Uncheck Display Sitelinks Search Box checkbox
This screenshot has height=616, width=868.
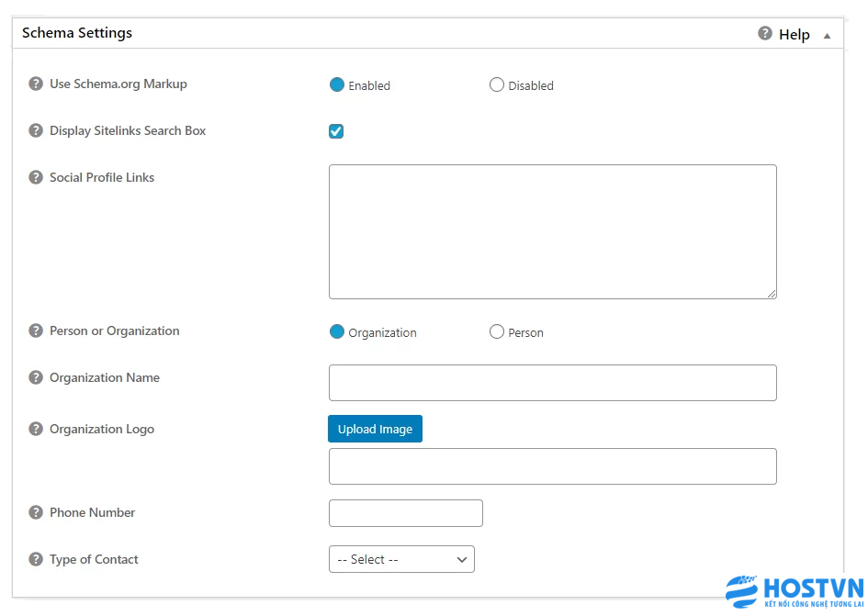(336, 131)
